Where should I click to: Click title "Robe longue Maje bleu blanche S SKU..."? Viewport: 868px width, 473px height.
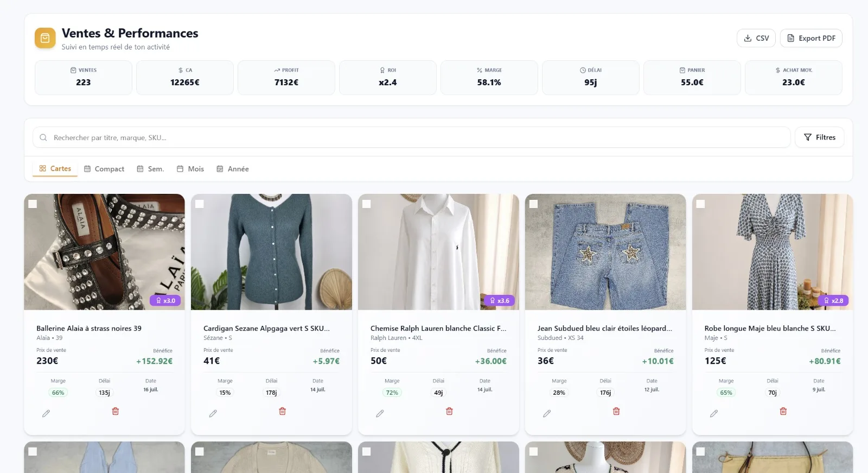tap(770, 329)
